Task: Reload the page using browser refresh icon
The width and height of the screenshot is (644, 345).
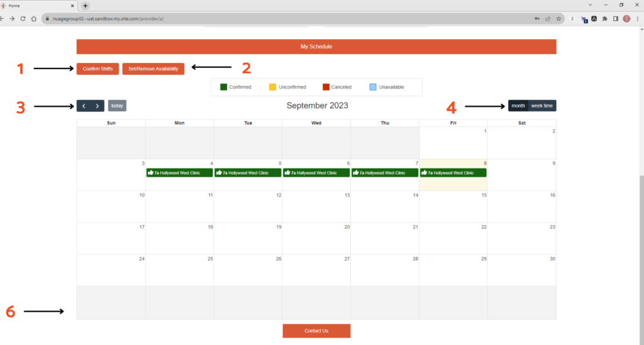Action: tap(23, 19)
